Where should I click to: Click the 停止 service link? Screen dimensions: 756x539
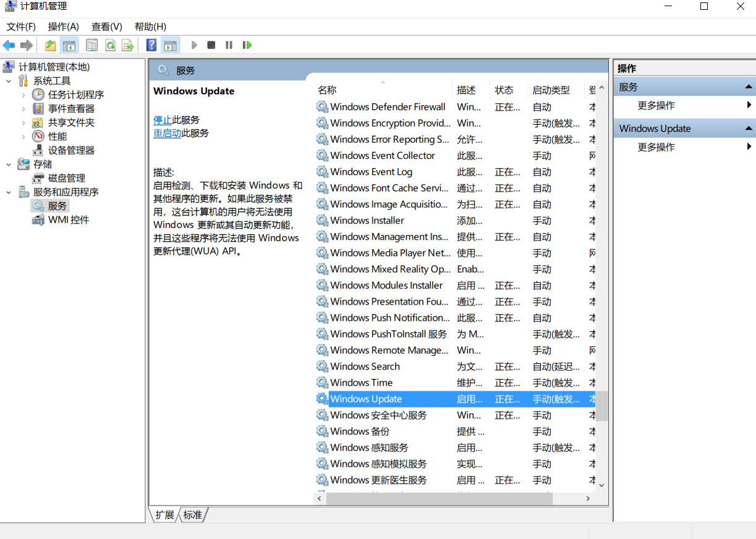point(163,119)
